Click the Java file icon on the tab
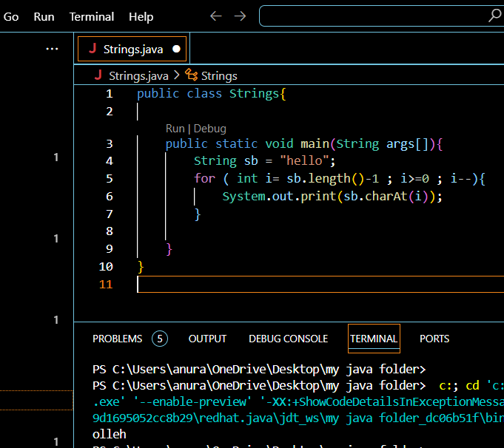This screenshot has height=448, width=504. (93, 49)
